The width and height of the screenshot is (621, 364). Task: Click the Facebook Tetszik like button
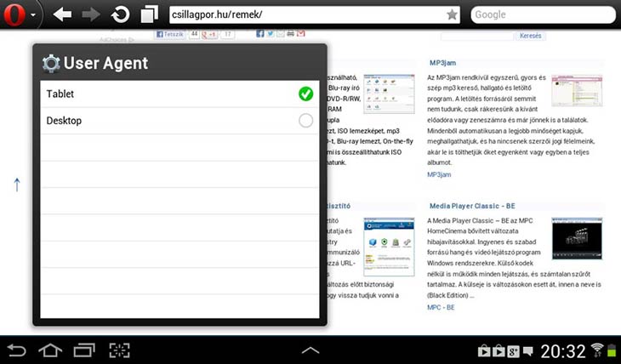coord(170,35)
